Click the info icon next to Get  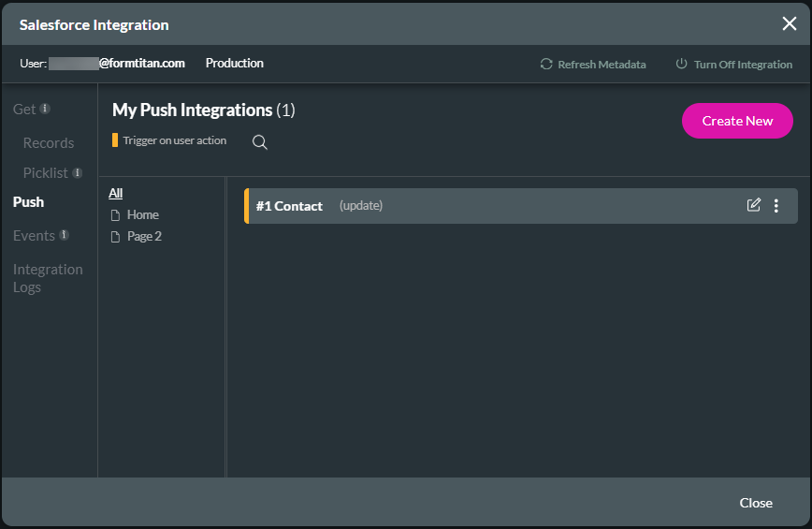[45, 109]
